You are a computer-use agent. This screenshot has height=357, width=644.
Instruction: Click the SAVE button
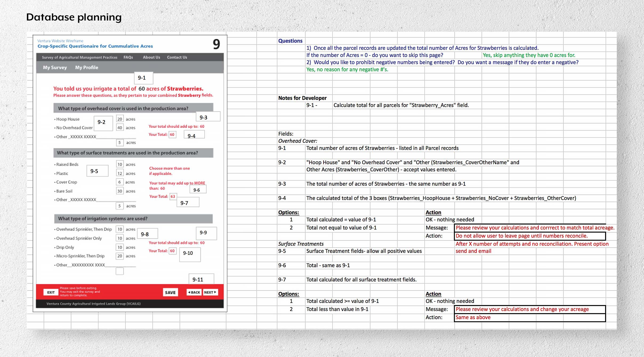click(x=170, y=292)
